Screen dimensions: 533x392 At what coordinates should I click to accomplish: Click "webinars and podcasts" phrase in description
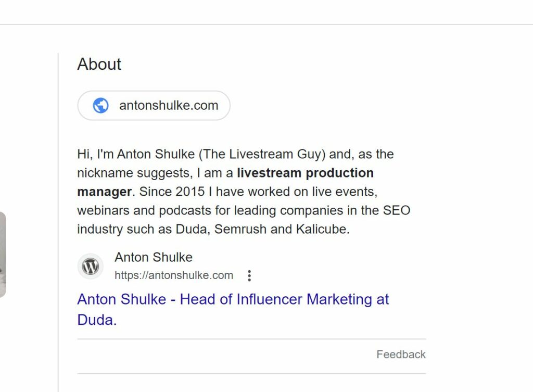tap(144, 210)
